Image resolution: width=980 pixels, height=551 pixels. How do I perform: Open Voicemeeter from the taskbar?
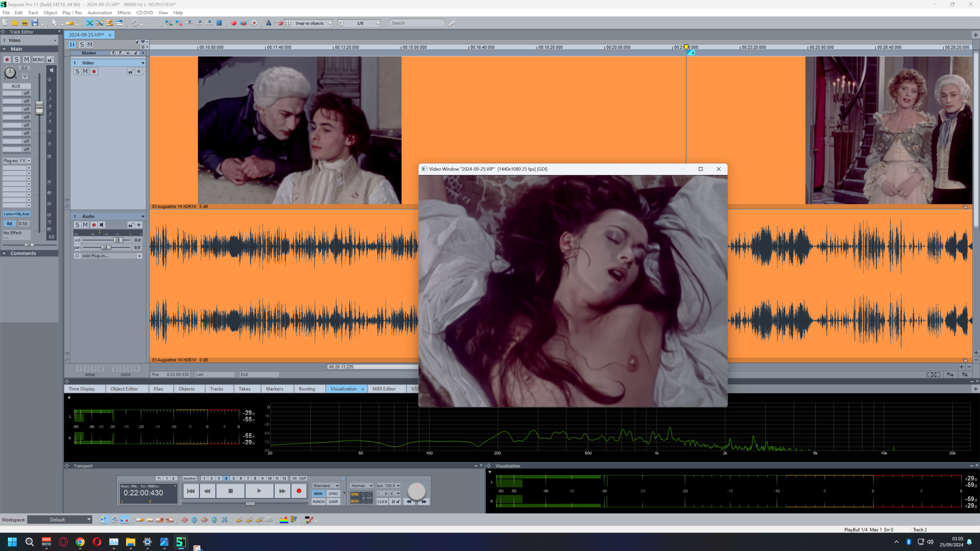[46, 542]
